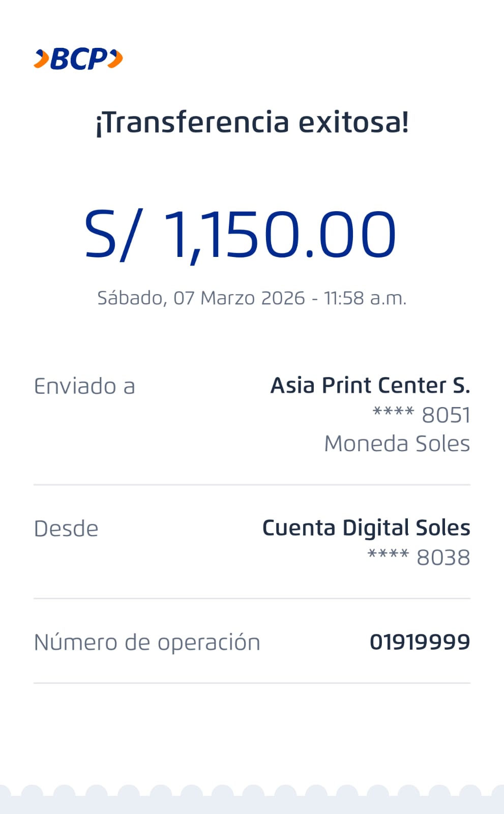504x814 pixels.
Task: Click the "Moneda Soles" currency text
Action: (x=397, y=444)
